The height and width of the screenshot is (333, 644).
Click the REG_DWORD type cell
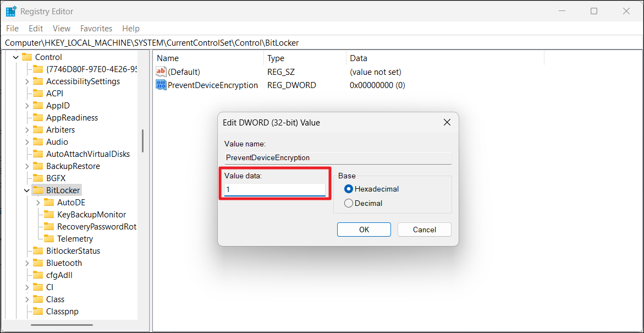(291, 85)
